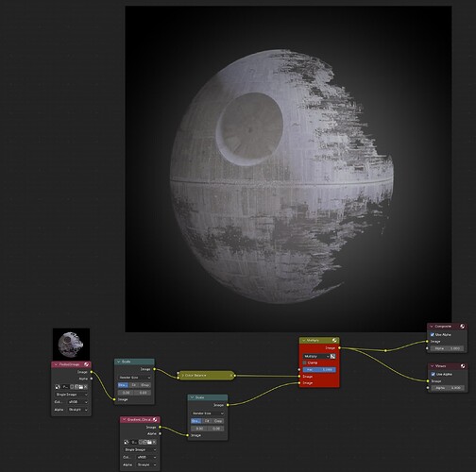
Task: Click Image input socket of Composite node
Action: click(427, 342)
